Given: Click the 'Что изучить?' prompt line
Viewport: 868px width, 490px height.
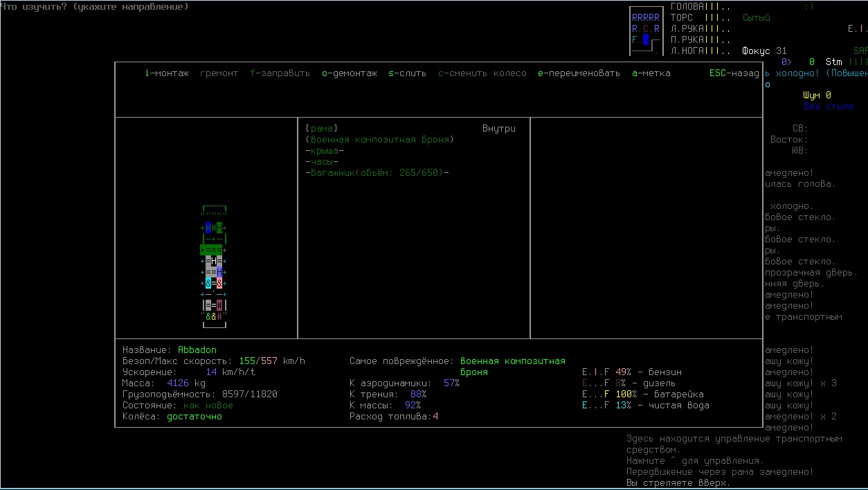Looking at the screenshot, I should pos(94,7).
